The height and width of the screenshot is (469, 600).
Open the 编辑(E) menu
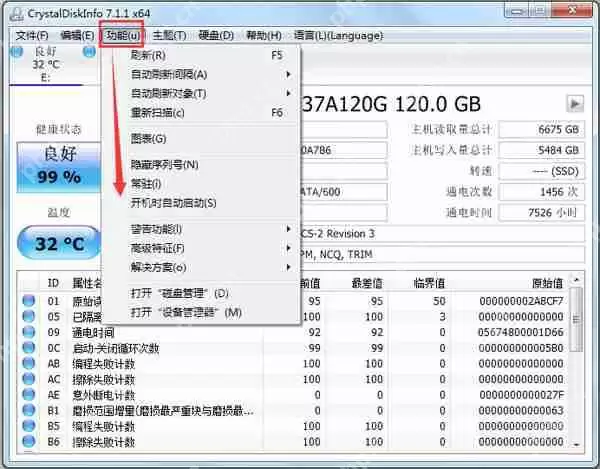(x=77, y=36)
